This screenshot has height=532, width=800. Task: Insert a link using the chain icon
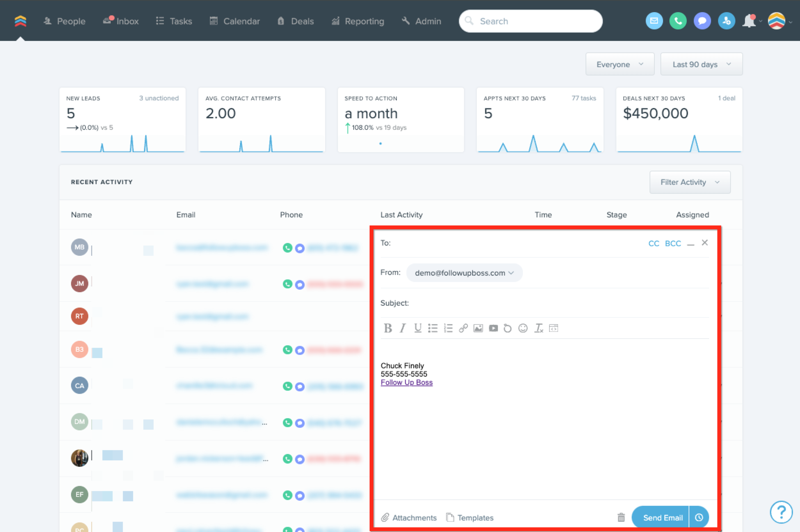[463, 328]
